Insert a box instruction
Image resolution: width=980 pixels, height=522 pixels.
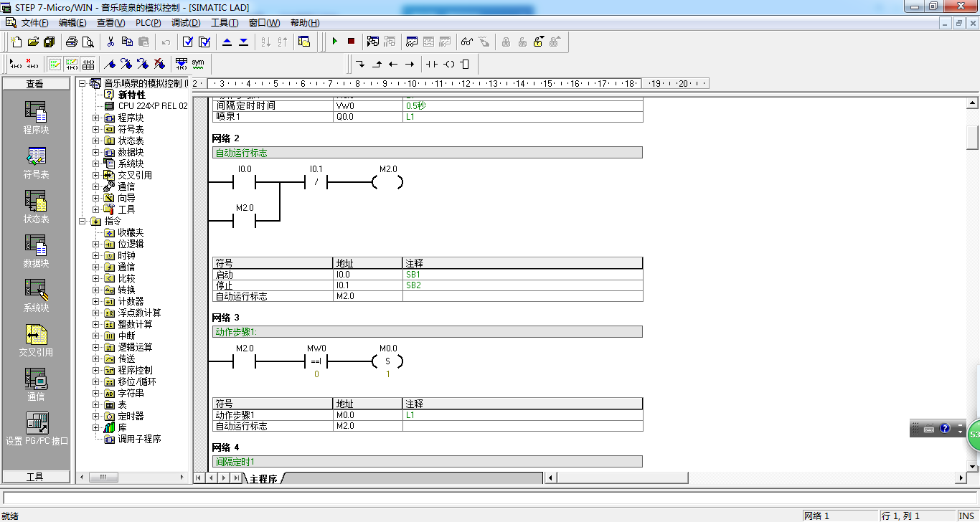(x=465, y=64)
